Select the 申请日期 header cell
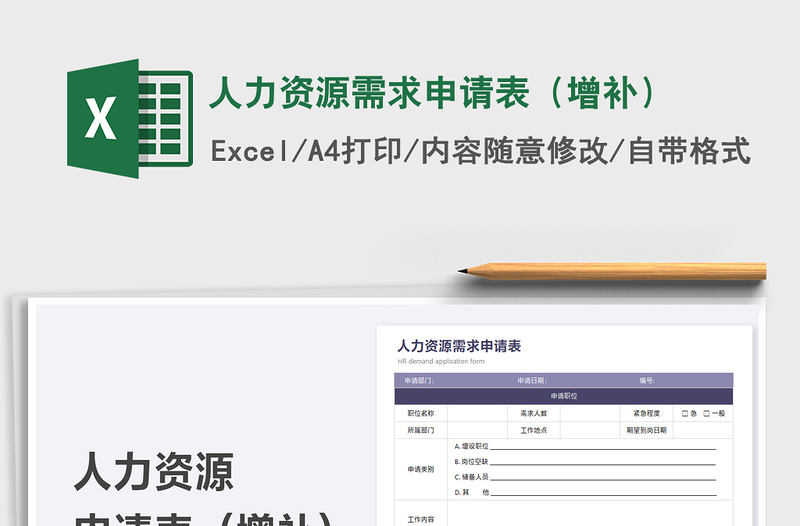800x526 pixels. [532, 381]
